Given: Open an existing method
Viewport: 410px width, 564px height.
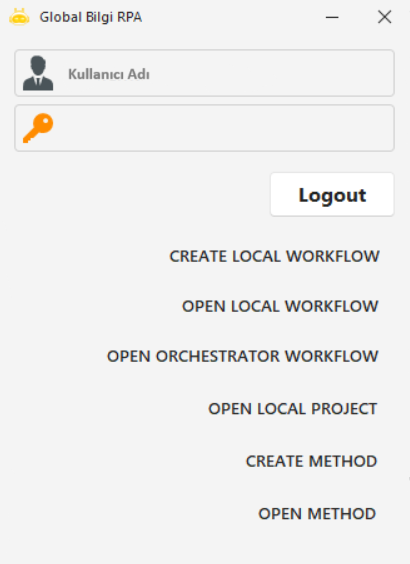Looking at the screenshot, I should coord(317,514).
